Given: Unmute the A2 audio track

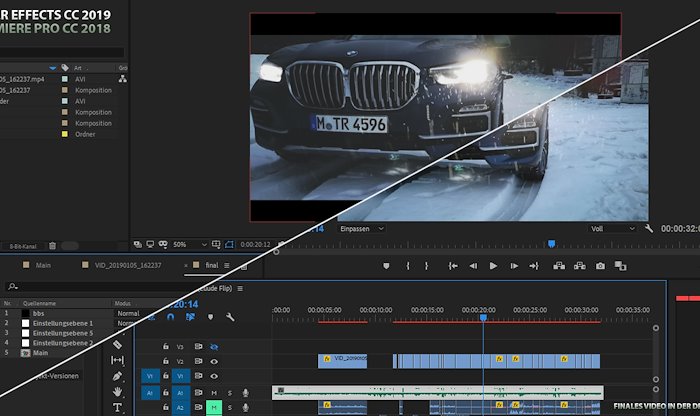Looking at the screenshot, I should [x=214, y=408].
